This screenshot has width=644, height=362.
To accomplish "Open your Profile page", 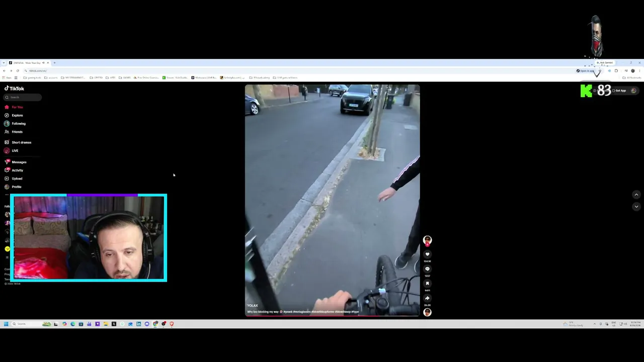I will click(x=13, y=187).
